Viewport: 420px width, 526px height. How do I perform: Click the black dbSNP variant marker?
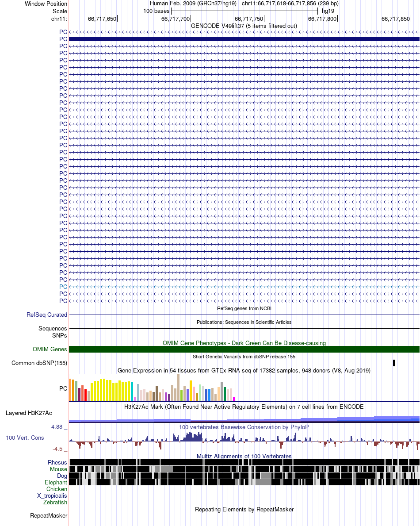point(394,363)
